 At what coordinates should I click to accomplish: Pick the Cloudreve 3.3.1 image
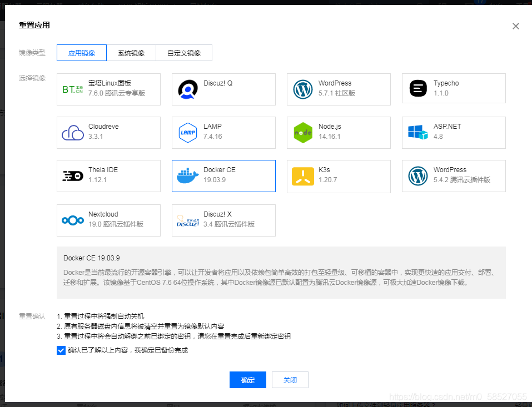[x=108, y=133]
